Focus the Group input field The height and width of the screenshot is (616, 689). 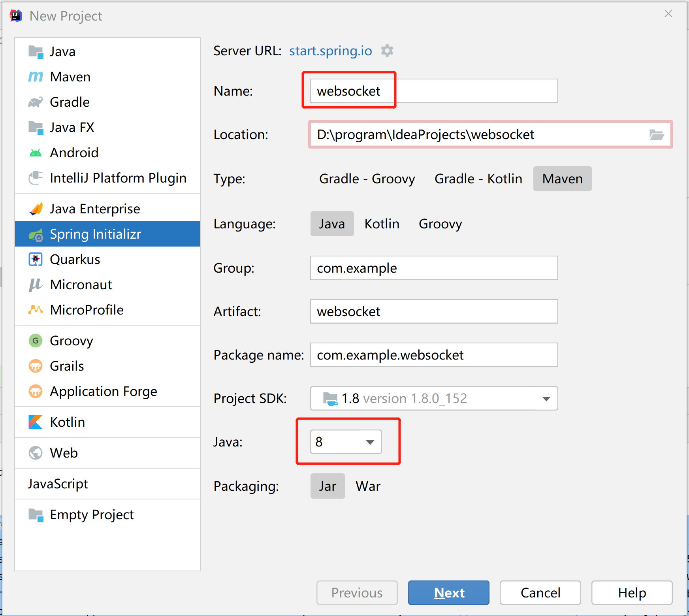pos(434,268)
